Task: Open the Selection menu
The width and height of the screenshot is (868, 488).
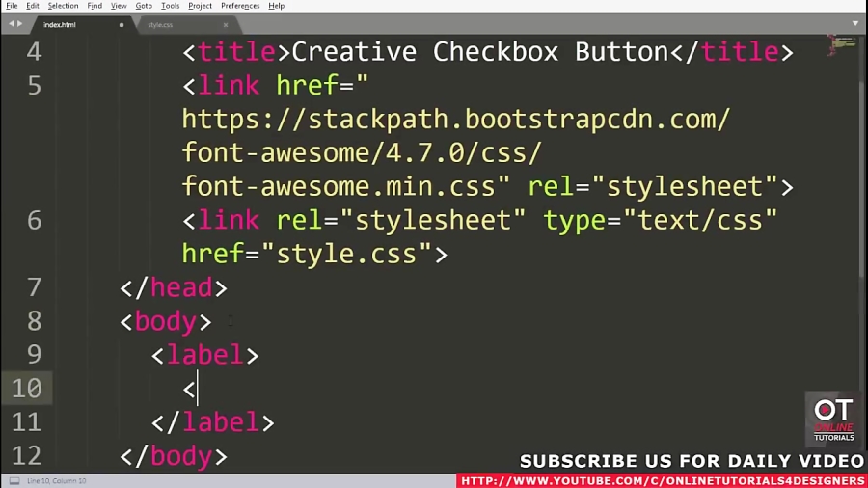Action: point(63,6)
